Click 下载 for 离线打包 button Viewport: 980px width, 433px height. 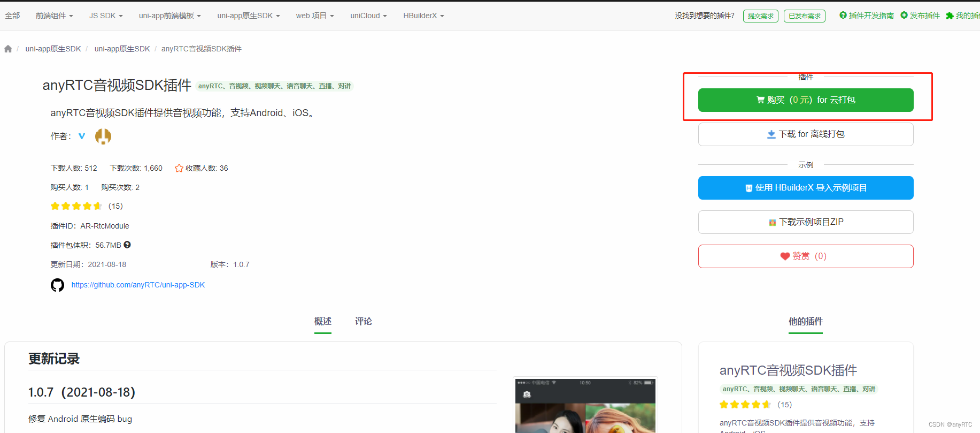pos(806,134)
